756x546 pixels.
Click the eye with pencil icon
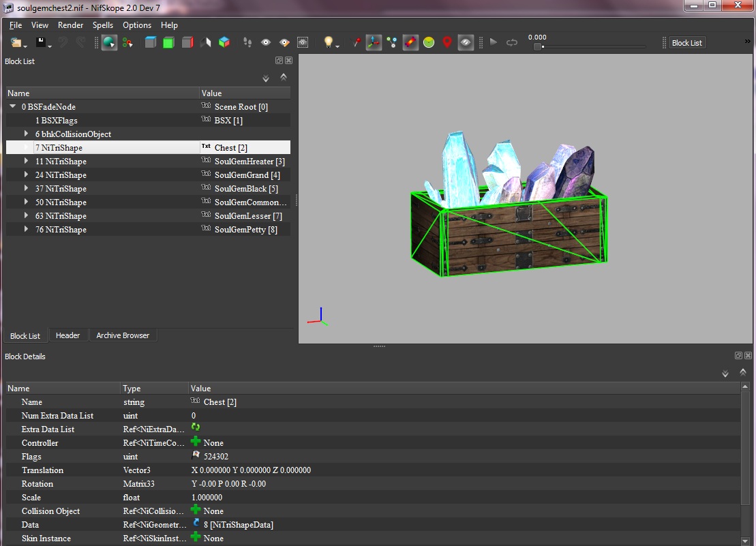click(284, 43)
